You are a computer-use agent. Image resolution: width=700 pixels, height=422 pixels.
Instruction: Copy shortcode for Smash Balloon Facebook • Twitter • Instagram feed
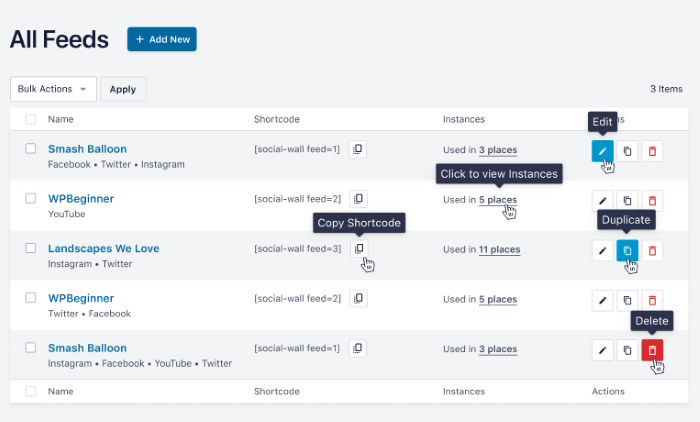point(358,149)
